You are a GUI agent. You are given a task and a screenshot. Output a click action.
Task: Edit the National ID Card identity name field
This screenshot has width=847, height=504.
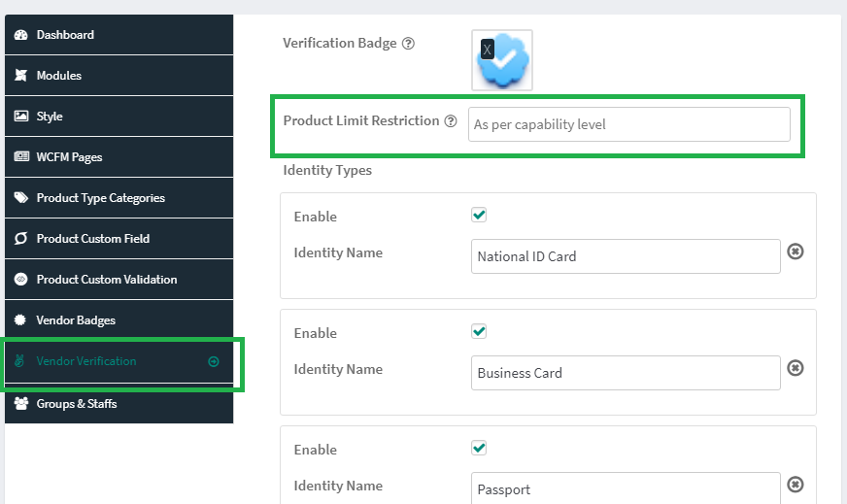click(x=626, y=256)
